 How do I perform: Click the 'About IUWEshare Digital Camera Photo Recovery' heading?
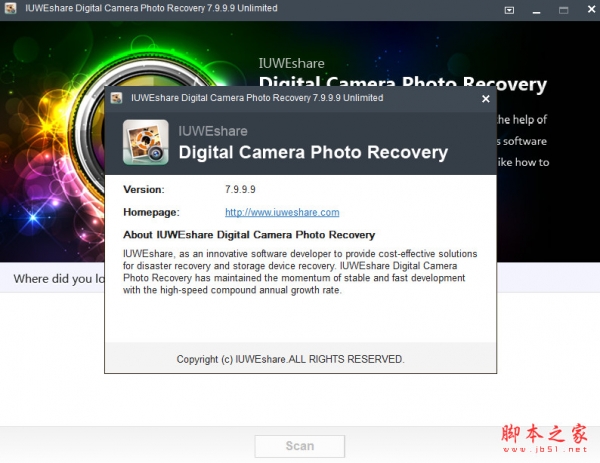(249, 235)
